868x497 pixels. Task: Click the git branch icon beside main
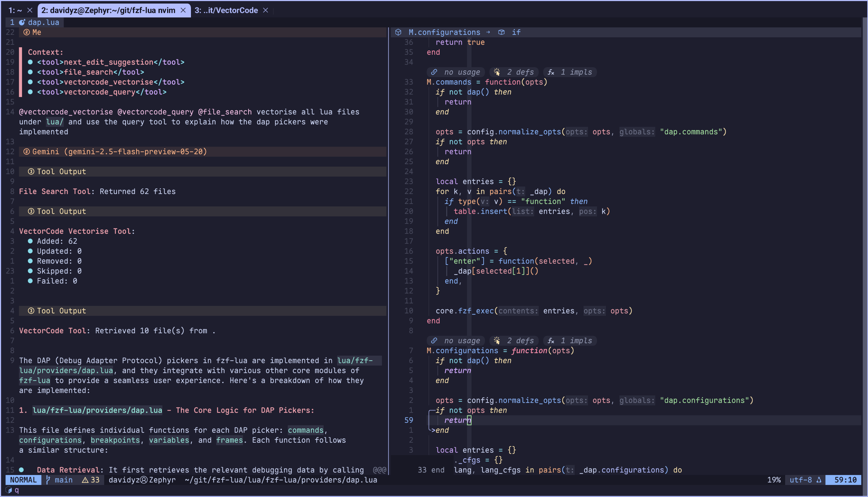48,480
